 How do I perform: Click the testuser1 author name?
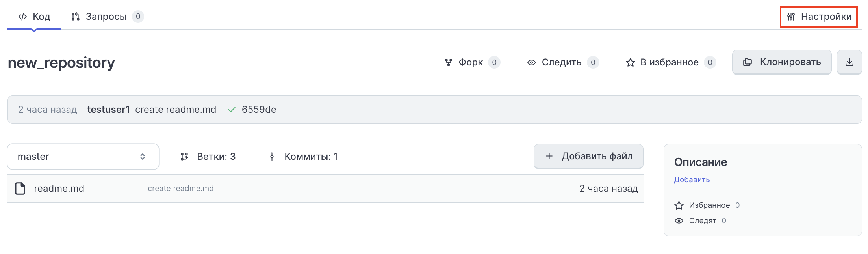tap(108, 110)
